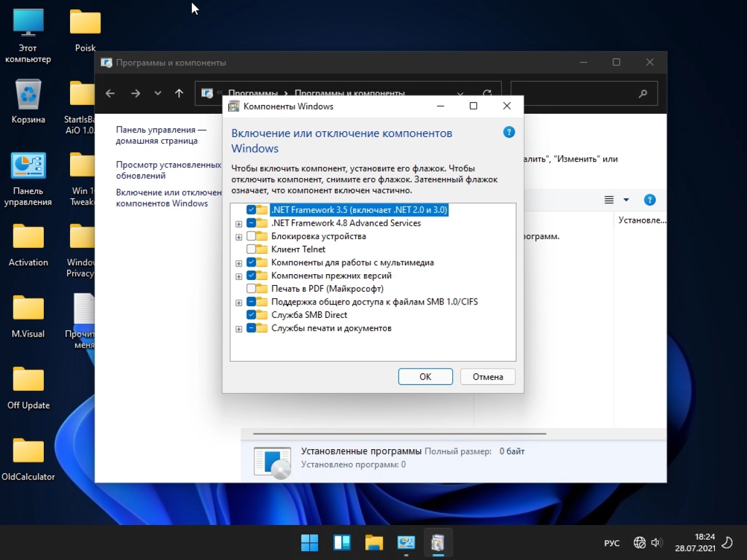Click OK in Windows Features dialog
This screenshot has height=560, width=747.
[425, 377]
